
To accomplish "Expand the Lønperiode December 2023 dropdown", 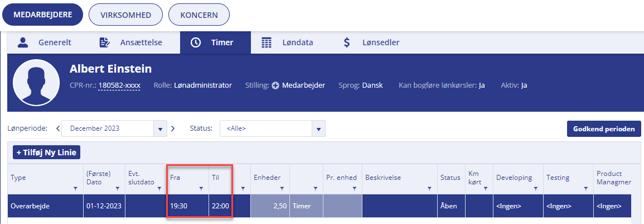I will coord(160,128).
